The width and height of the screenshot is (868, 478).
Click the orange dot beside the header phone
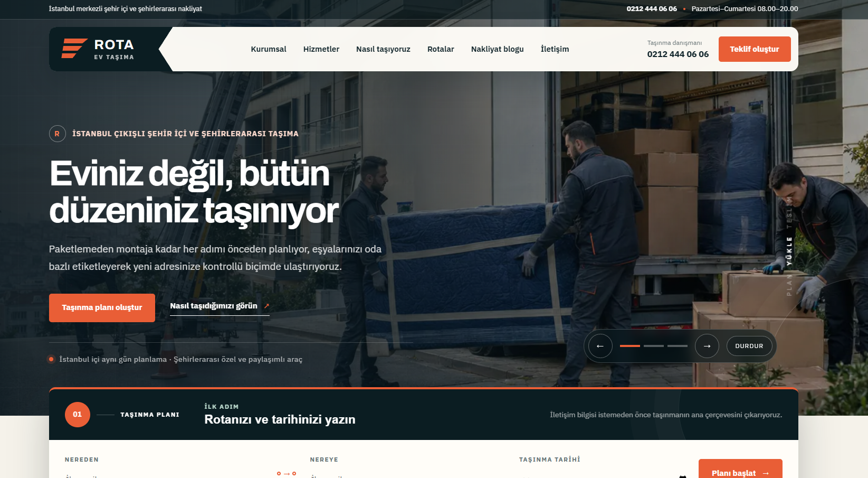click(684, 9)
